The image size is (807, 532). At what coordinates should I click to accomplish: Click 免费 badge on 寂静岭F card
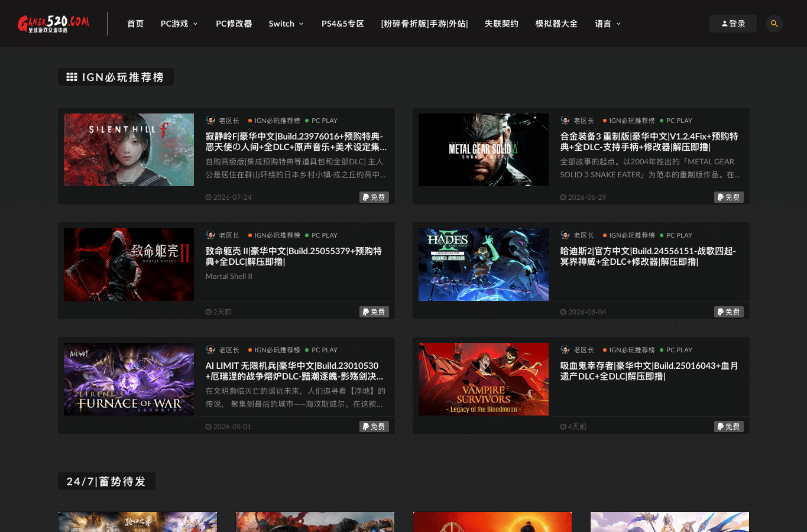pos(374,197)
